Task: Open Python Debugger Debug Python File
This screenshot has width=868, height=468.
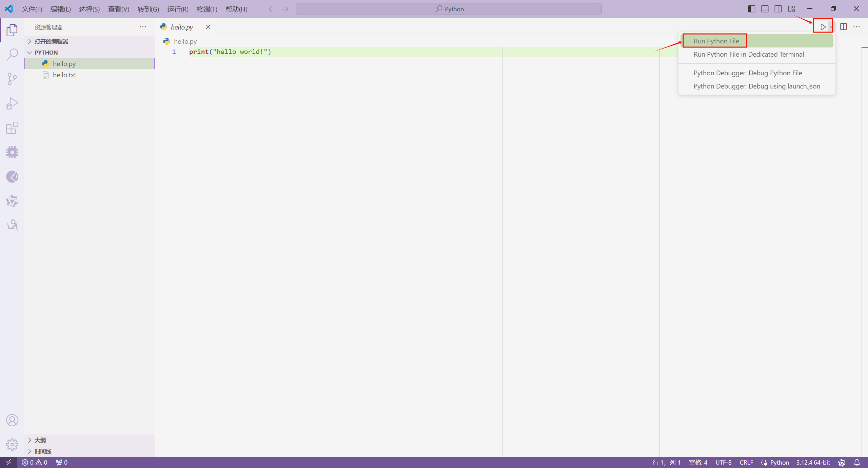Action: (x=748, y=73)
